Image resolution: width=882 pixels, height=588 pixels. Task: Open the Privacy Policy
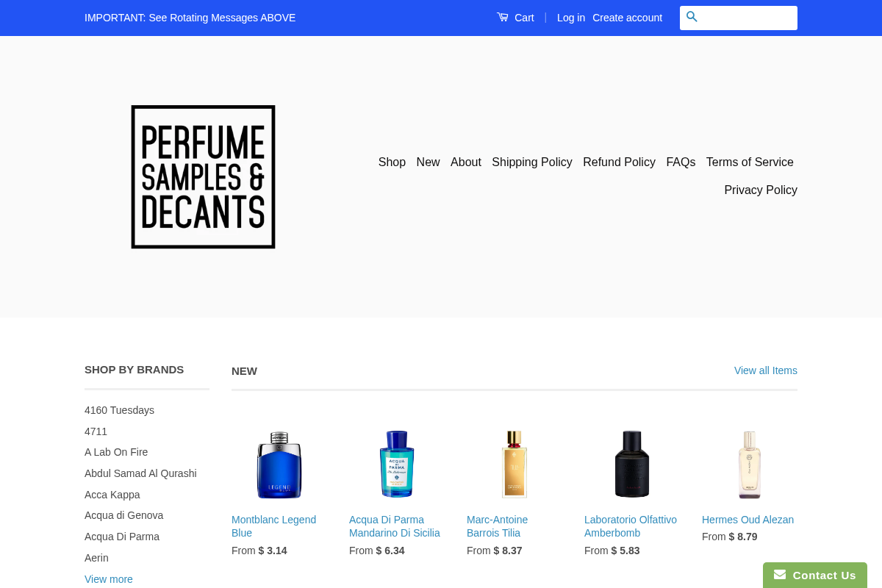(x=760, y=190)
